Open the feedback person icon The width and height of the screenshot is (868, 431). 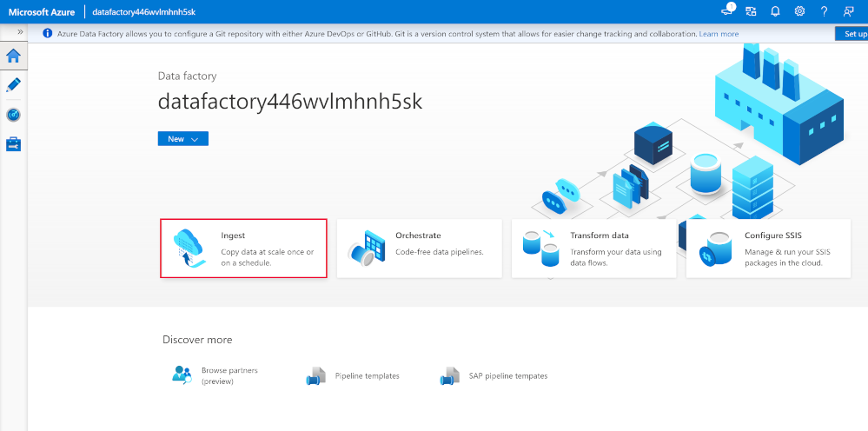pos(848,11)
